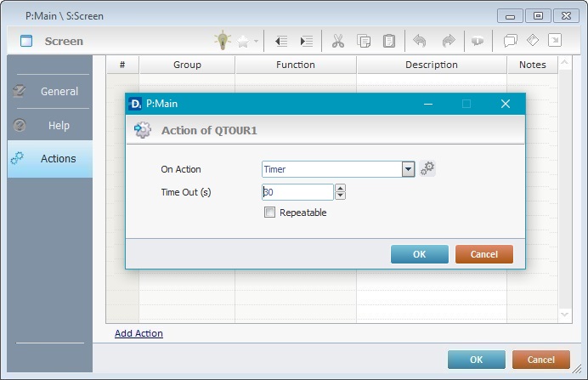Click the Time Out input field

297,192
